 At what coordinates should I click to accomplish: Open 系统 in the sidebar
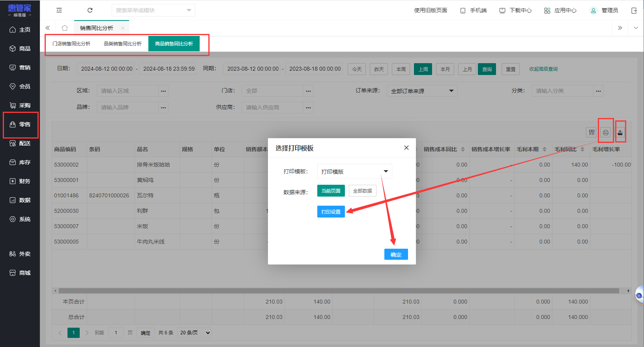pos(20,219)
